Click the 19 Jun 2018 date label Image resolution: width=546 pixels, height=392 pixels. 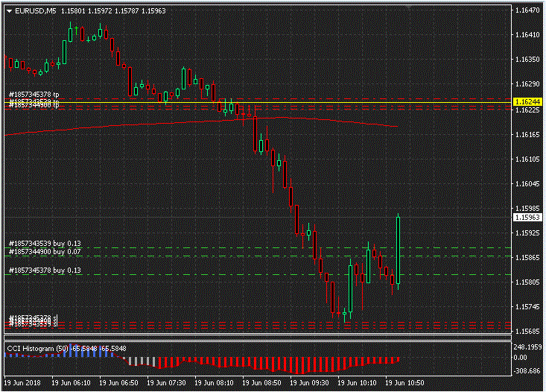tap(24, 382)
